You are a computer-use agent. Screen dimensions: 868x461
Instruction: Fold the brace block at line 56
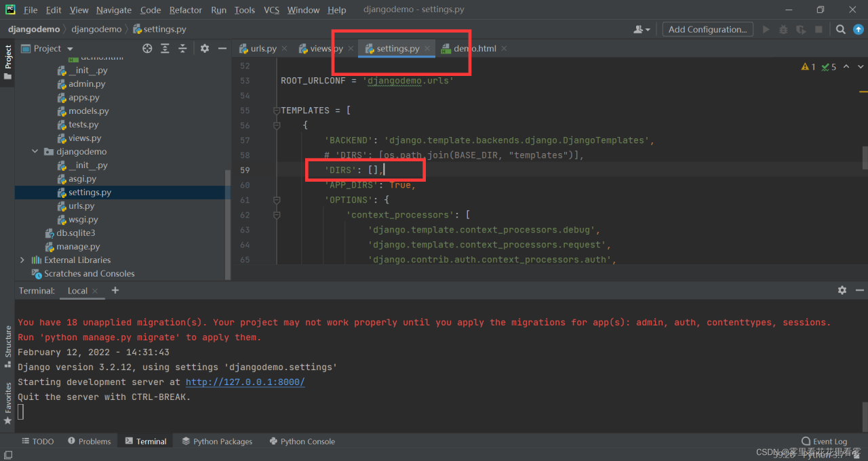pos(276,125)
